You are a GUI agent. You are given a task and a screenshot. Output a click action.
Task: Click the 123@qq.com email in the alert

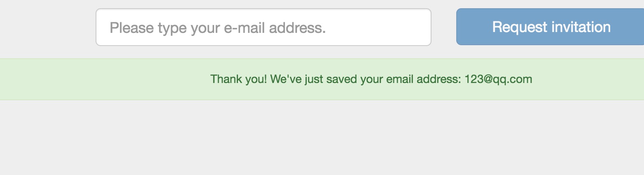tap(498, 79)
